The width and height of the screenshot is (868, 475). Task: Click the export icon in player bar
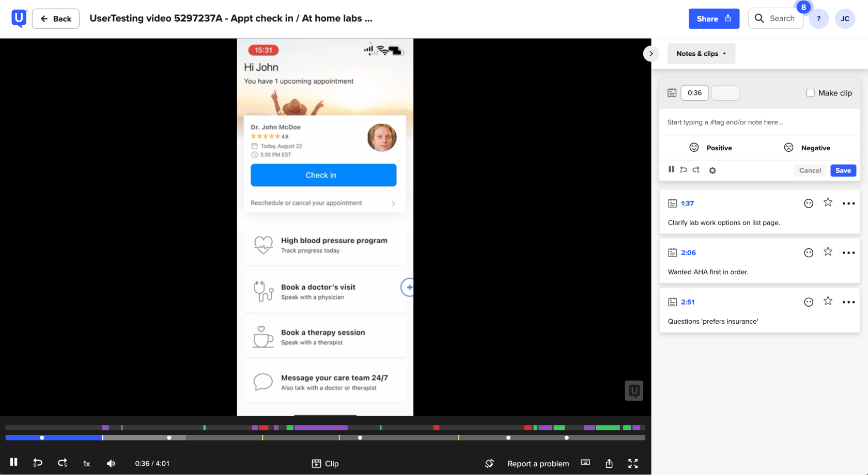tap(609, 464)
